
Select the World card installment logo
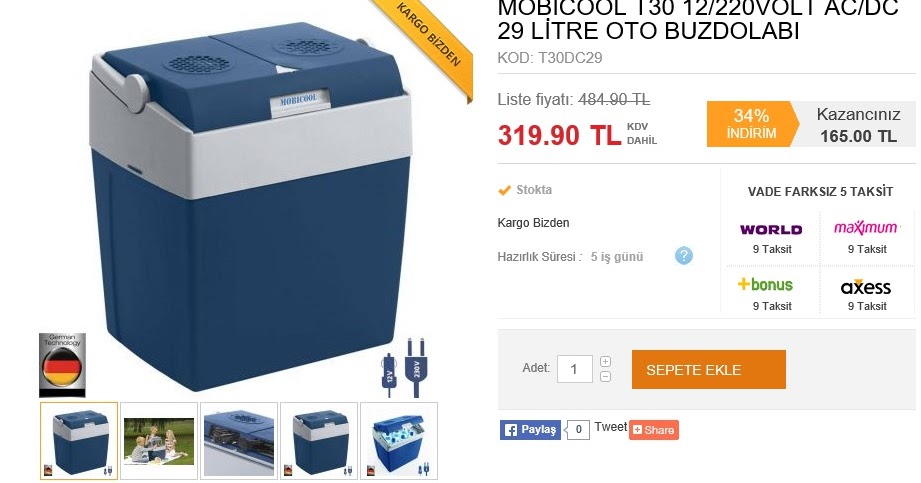pos(771,230)
